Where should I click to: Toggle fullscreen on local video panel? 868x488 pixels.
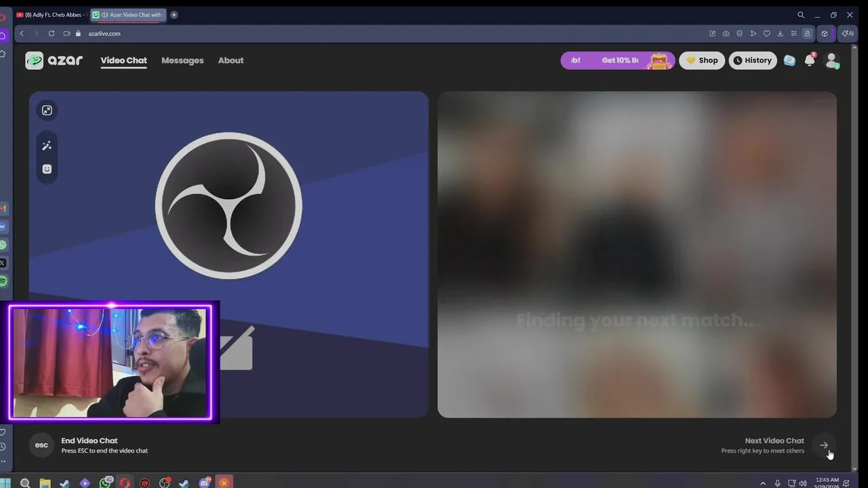pos(47,110)
